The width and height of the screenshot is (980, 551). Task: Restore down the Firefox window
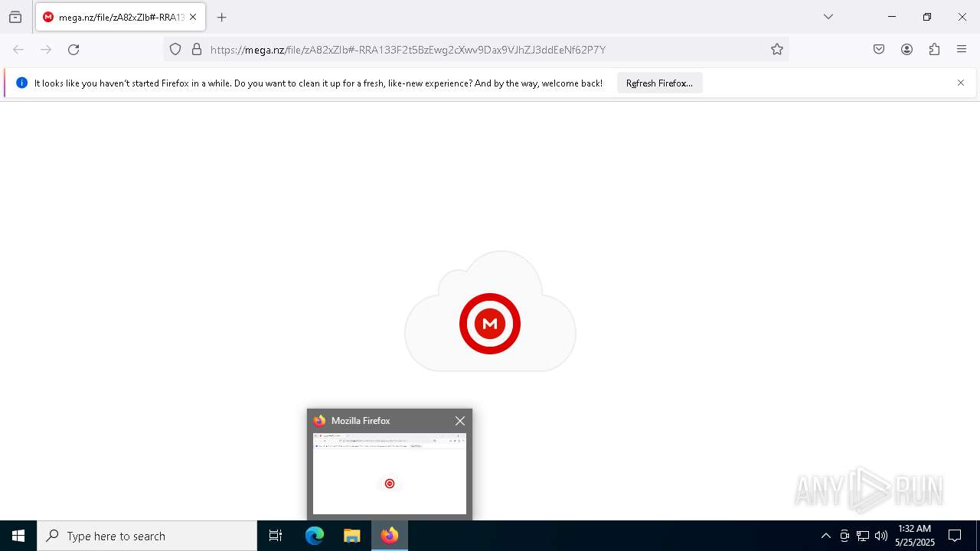click(927, 17)
